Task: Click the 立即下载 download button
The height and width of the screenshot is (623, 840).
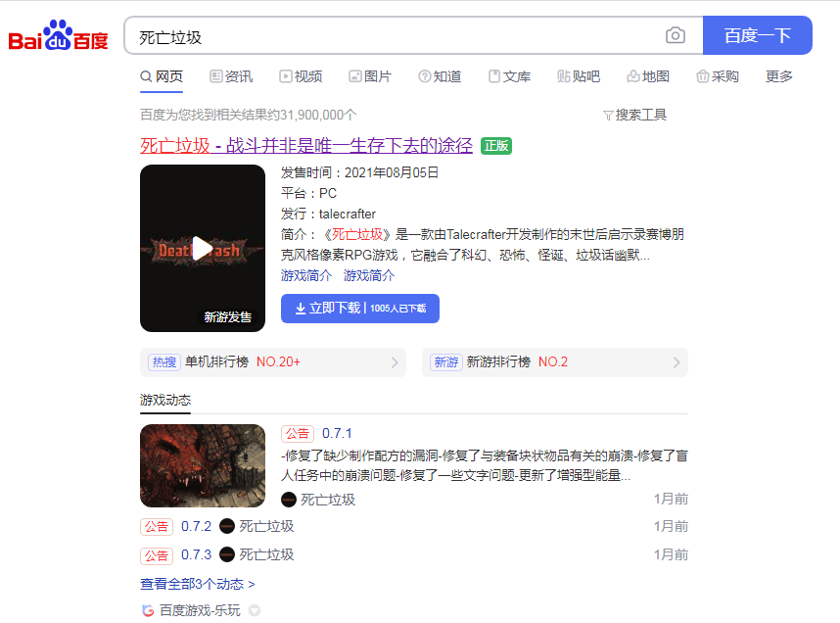Action: [360, 309]
